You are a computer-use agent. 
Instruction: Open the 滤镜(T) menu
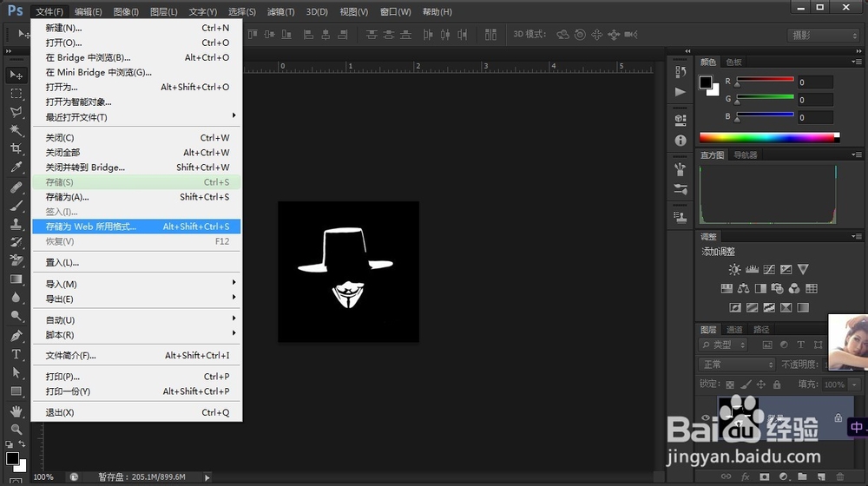280,11
